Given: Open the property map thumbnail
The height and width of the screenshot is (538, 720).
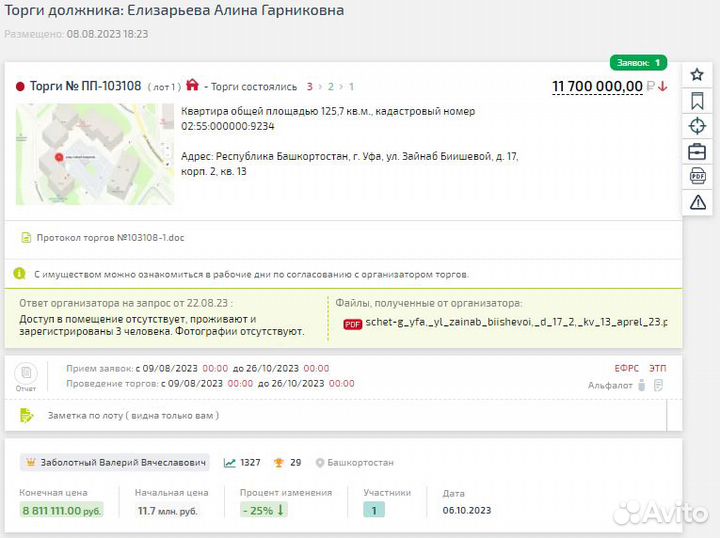Looking at the screenshot, I should coord(95,154).
